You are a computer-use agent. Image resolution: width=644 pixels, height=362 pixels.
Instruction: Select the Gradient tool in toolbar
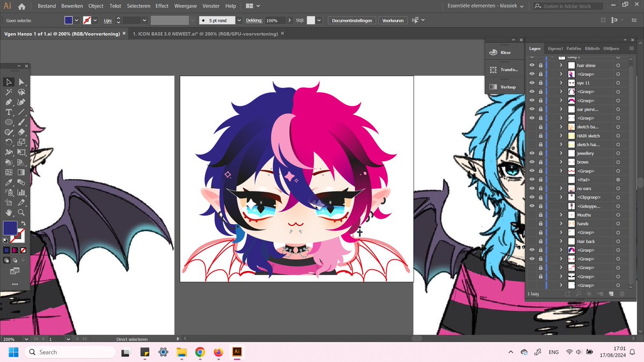[x=21, y=172]
